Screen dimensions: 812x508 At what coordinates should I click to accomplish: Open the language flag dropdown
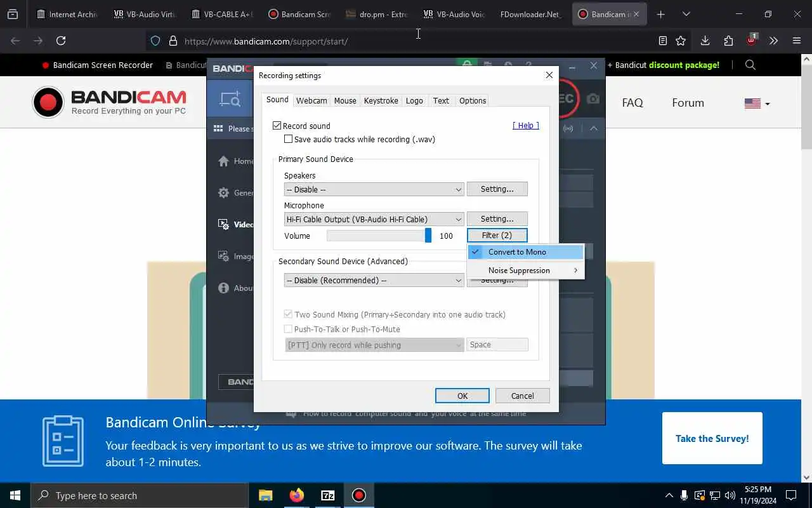[x=757, y=104]
